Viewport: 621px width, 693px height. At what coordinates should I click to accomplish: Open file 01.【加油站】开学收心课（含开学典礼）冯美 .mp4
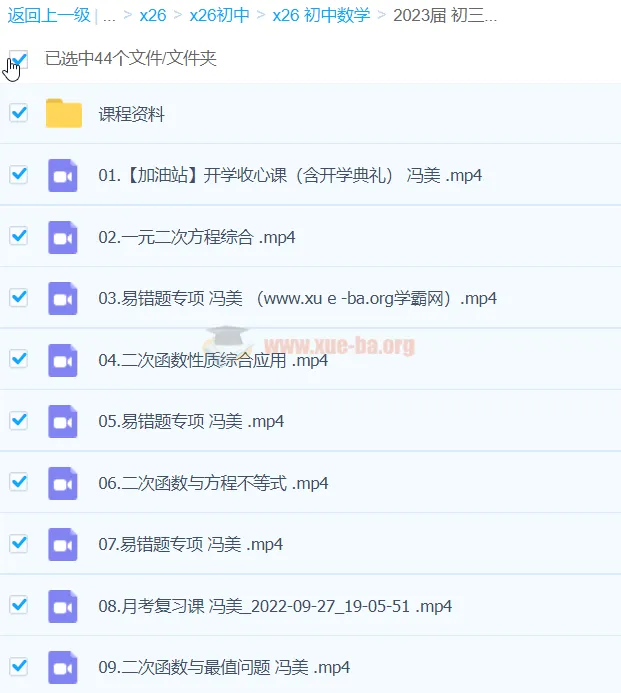coord(290,175)
